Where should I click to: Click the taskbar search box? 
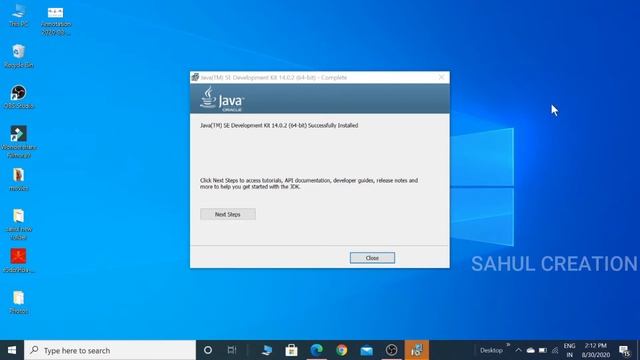click(110, 350)
